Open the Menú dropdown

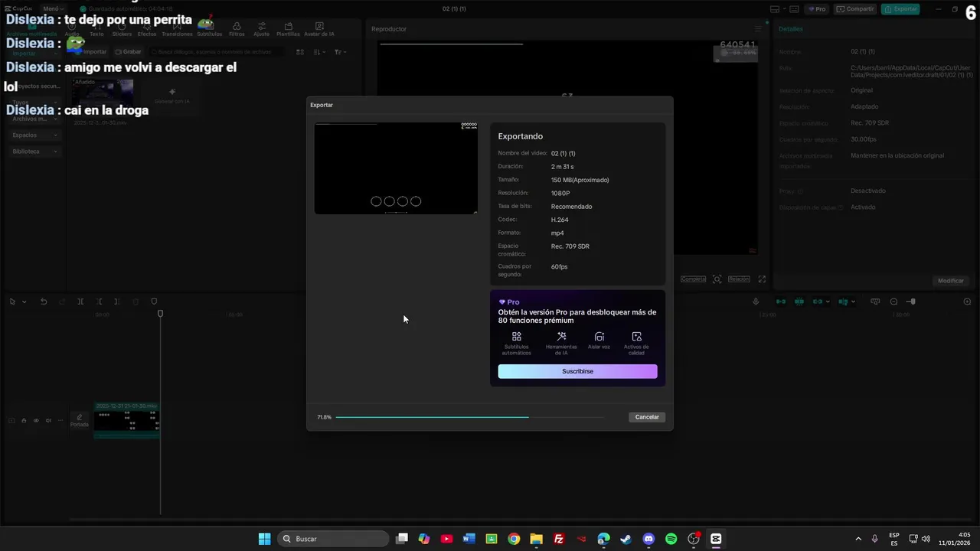pos(53,9)
